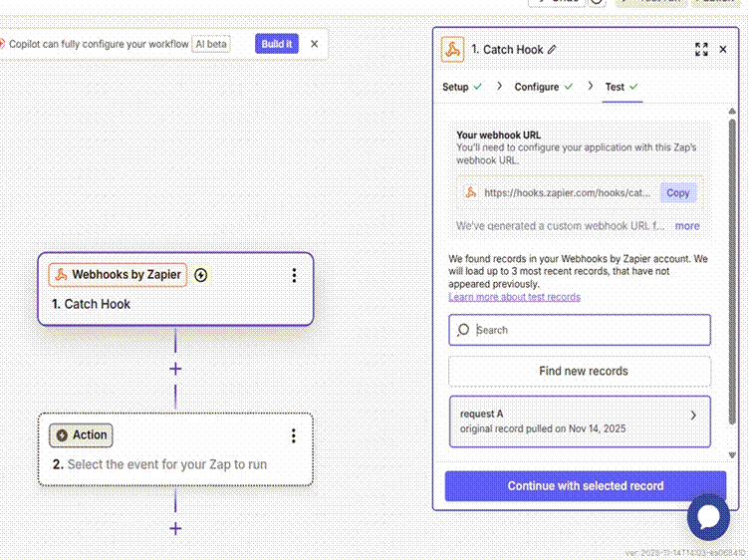Dismiss the Copilot suggestion banner
Screen dimensions: 748x560
click(x=314, y=44)
